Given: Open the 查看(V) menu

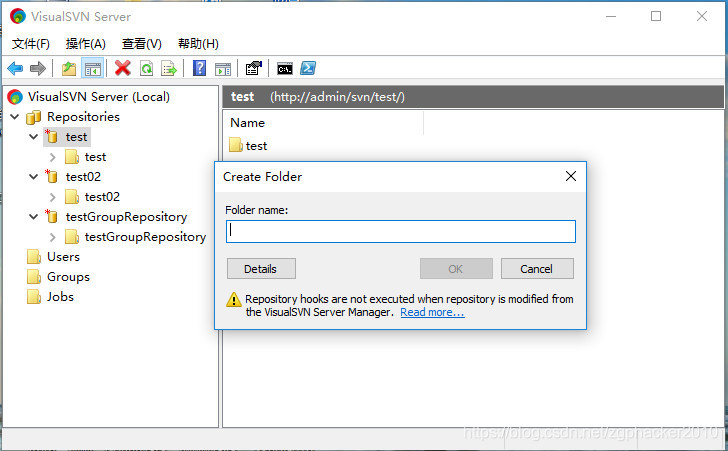Looking at the screenshot, I should point(142,44).
